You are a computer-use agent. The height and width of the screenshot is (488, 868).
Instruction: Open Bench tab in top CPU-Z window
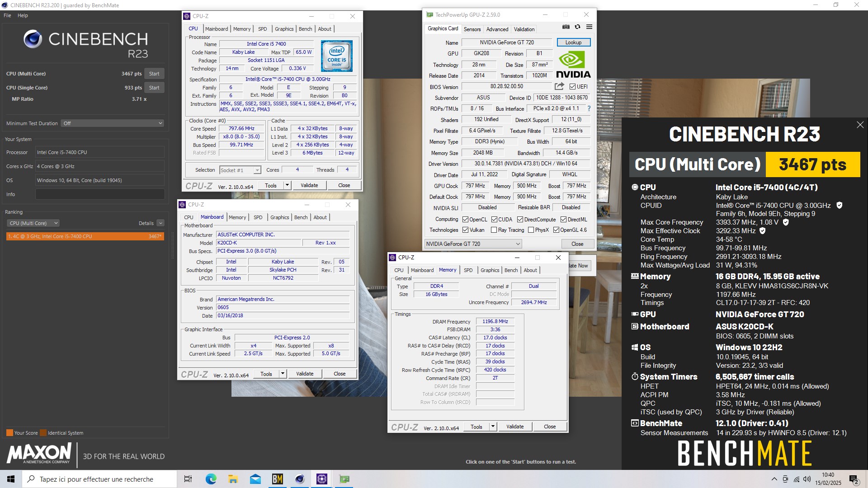[x=305, y=29]
